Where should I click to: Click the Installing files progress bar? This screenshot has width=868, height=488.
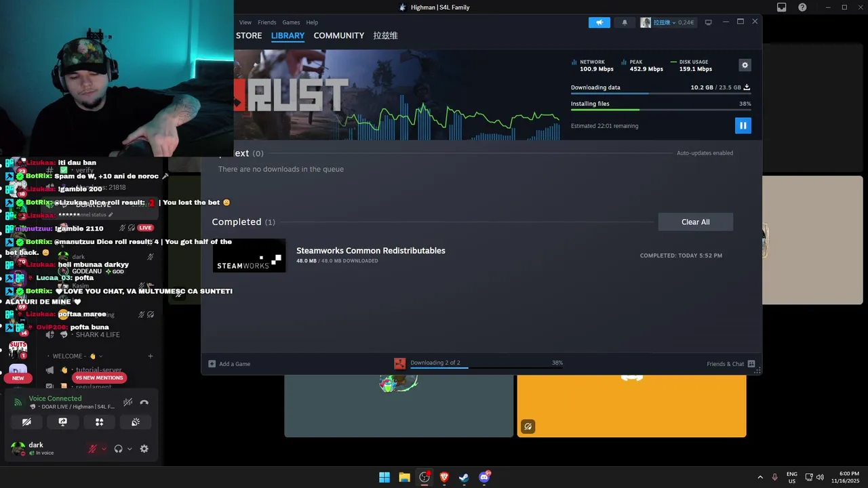(x=660, y=109)
